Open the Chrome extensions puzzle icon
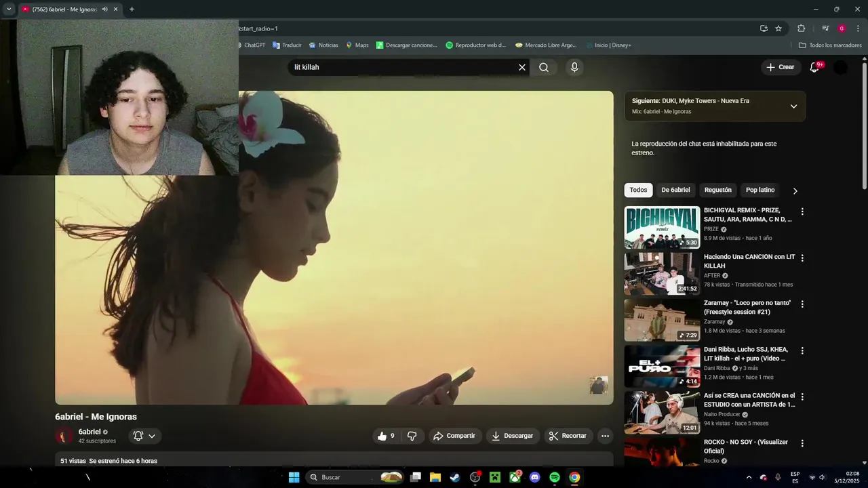Viewport: 868px width, 488px height. 801,28
